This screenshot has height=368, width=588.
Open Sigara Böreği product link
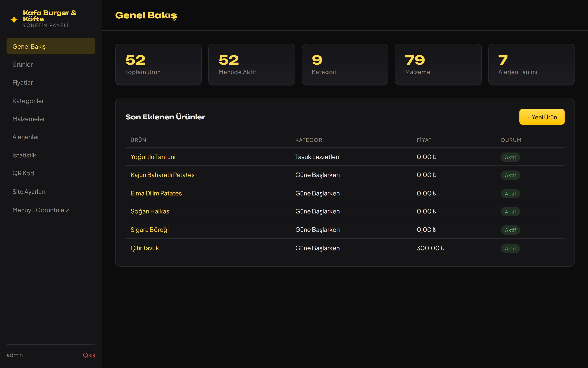click(x=149, y=230)
